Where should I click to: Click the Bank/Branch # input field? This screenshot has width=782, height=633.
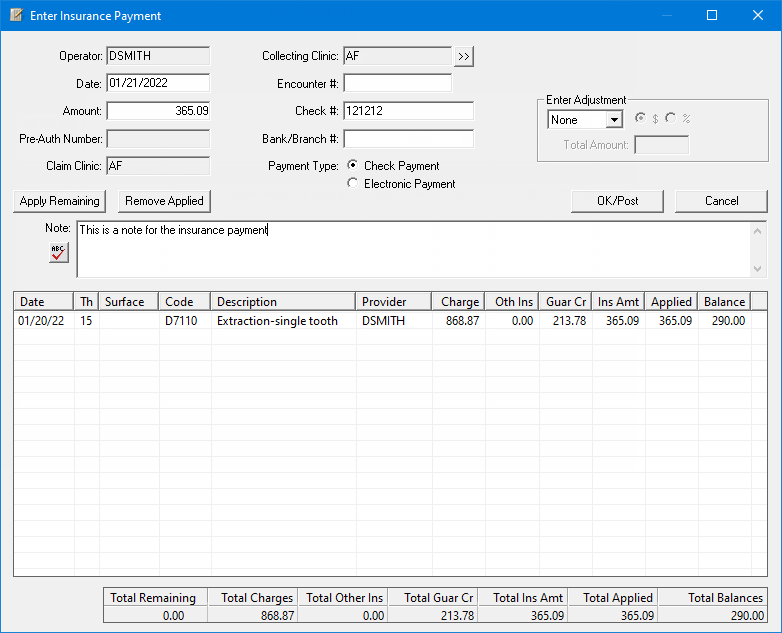pyautogui.click(x=408, y=138)
